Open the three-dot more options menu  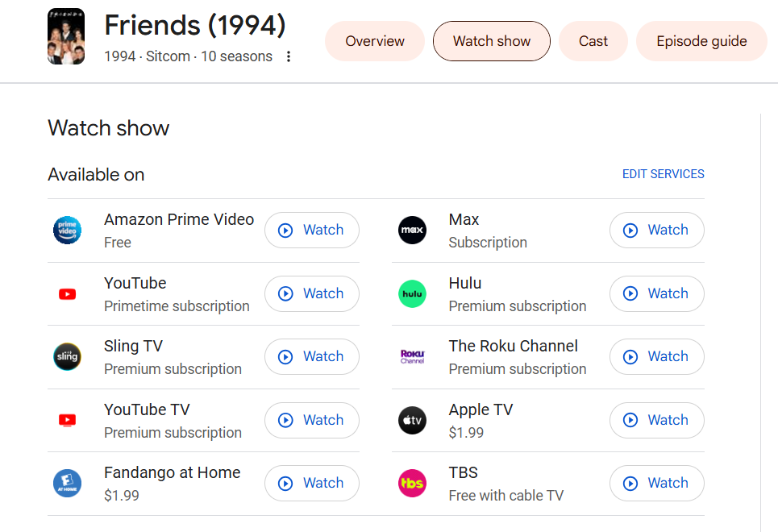(289, 56)
